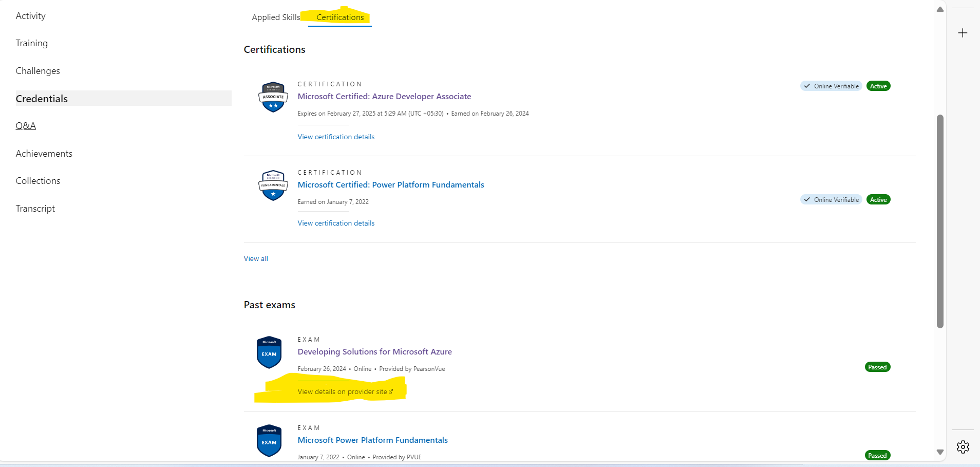Screen dimensions: 980x467
Task: Open Microsoft Certified: Azure Developer Associate link
Action: point(384,97)
